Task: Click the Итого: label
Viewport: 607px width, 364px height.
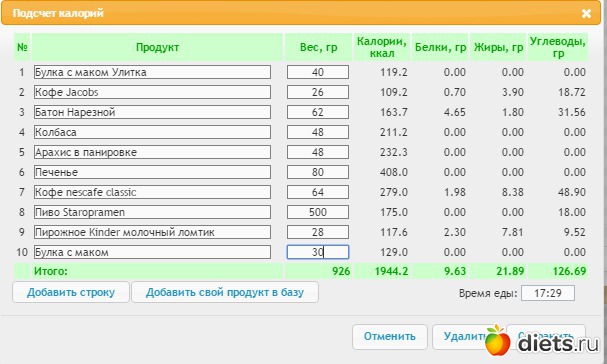Action: (50, 271)
